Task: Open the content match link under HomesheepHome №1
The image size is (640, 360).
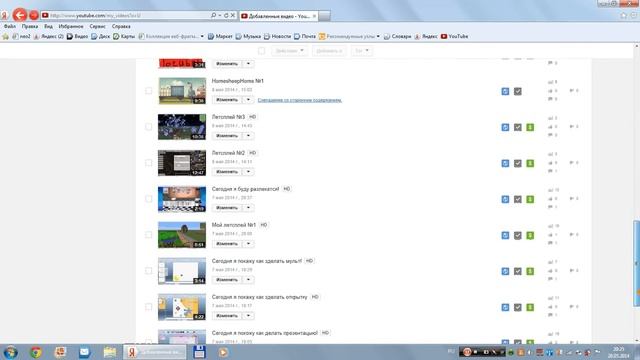Action: click(x=300, y=100)
